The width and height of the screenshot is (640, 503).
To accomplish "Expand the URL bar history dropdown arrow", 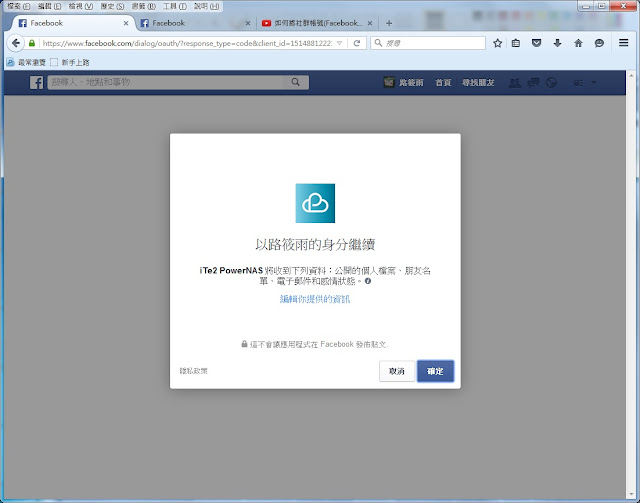I will [x=339, y=43].
